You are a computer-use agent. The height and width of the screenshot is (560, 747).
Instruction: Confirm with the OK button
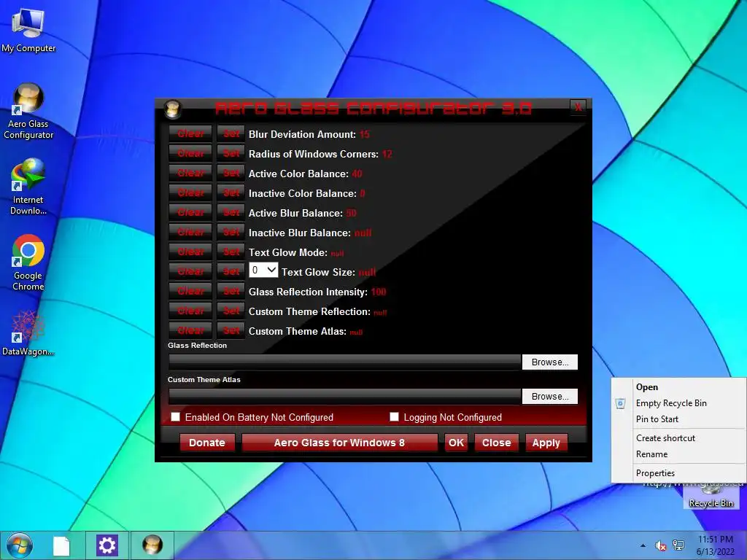(456, 443)
